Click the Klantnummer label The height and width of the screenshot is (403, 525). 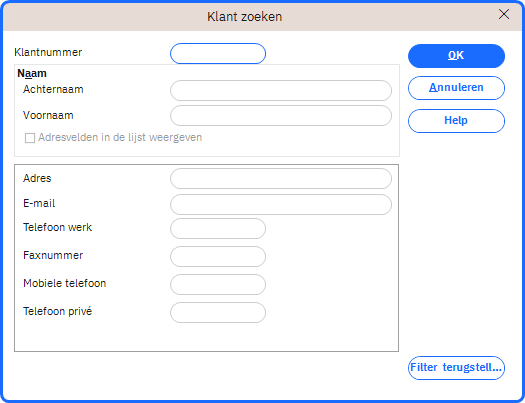point(48,53)
